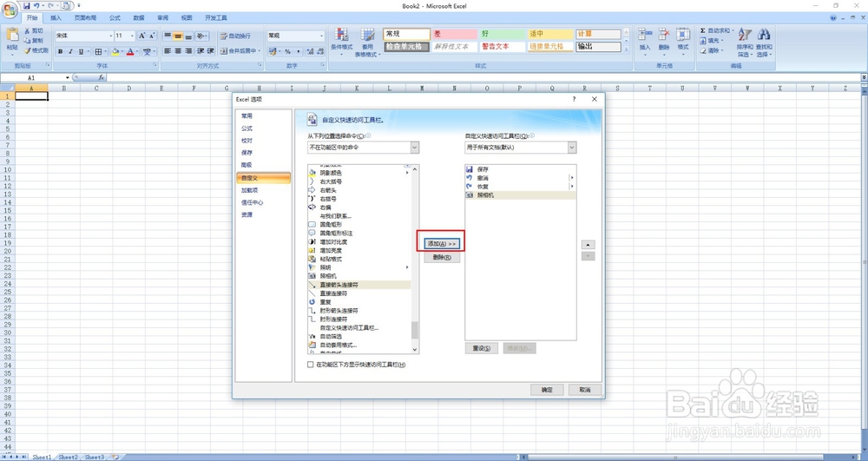
Task: Open the font name 宋体 dropdown
Action: point(111,36)
